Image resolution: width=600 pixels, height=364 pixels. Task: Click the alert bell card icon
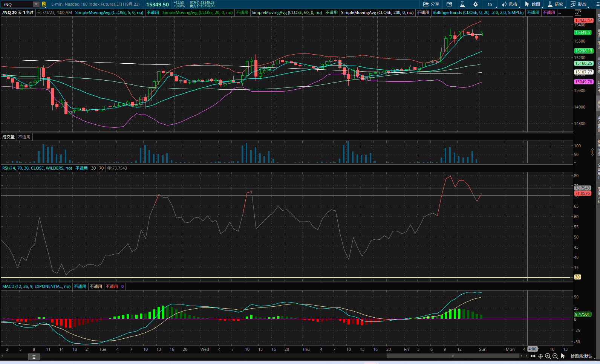[x=449, y=4]
